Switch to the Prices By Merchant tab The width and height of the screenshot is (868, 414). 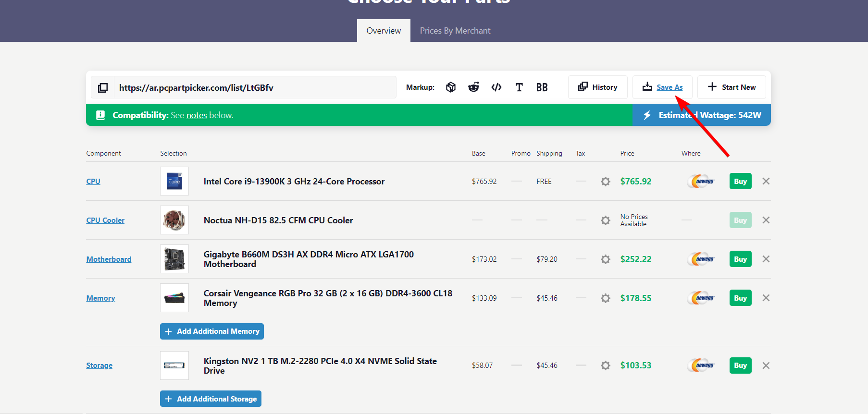coord(455,31)
